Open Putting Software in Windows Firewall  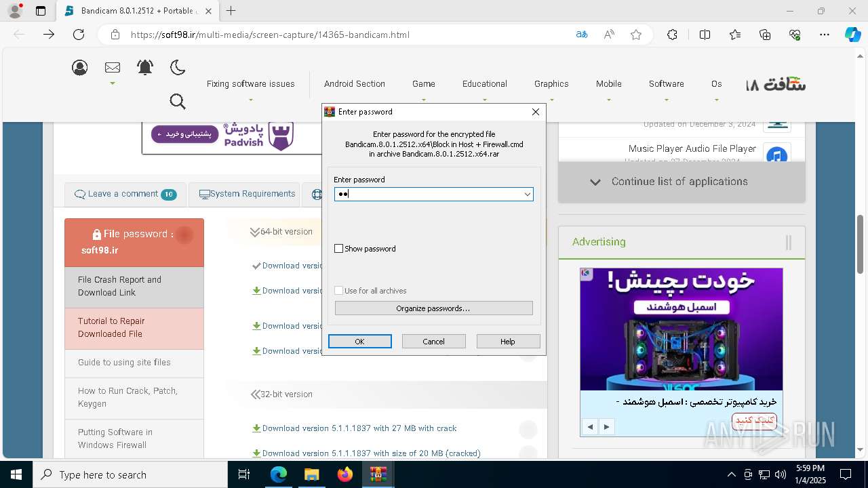(x=134, y=439)
